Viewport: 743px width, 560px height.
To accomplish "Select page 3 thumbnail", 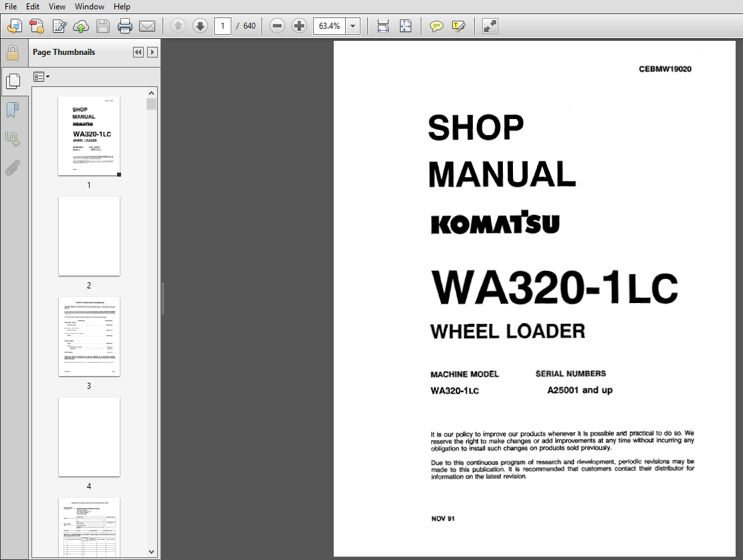I will click(89, 337).
